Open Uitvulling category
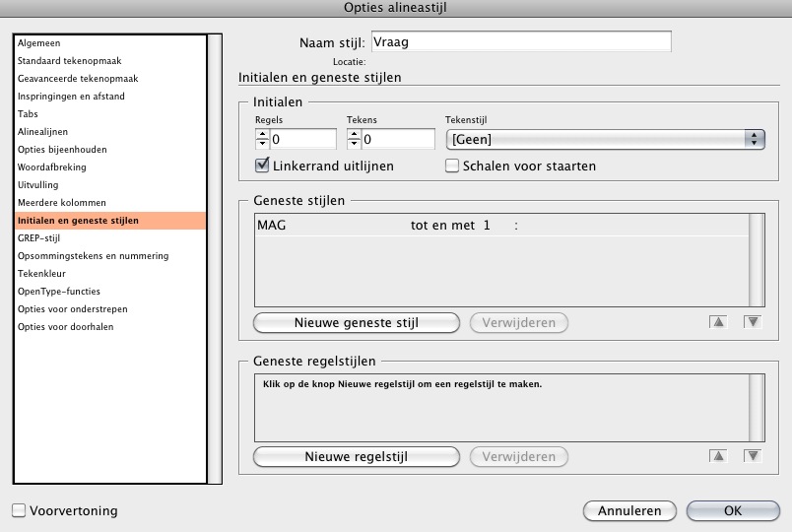 [x=110, y=184]
